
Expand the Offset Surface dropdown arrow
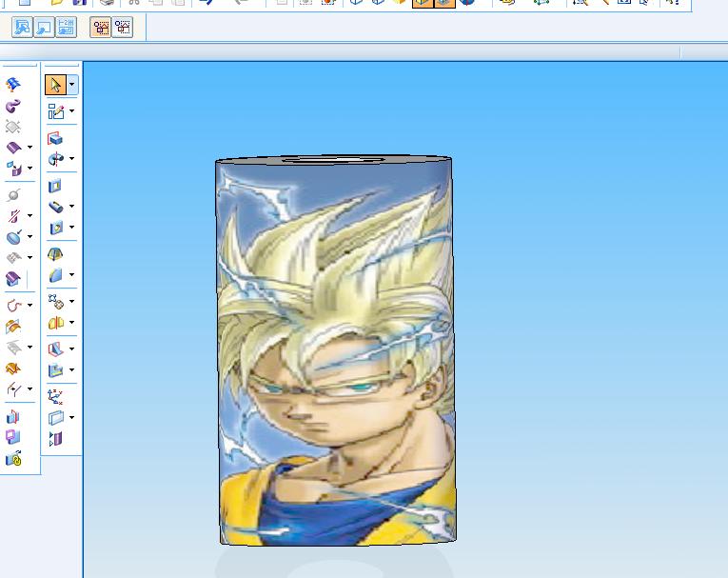(x=30, y=168)
